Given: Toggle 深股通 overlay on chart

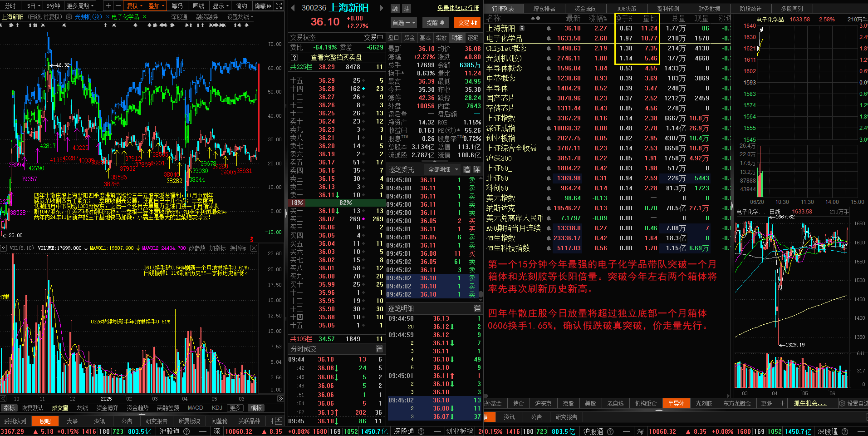Looking at the screenshot, I should click(x=179, y=17).
